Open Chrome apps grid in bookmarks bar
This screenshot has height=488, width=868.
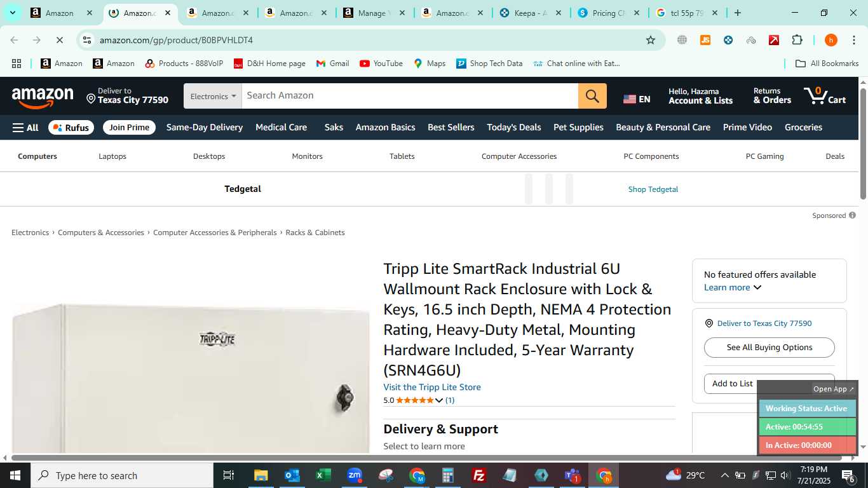coord(17,64)
